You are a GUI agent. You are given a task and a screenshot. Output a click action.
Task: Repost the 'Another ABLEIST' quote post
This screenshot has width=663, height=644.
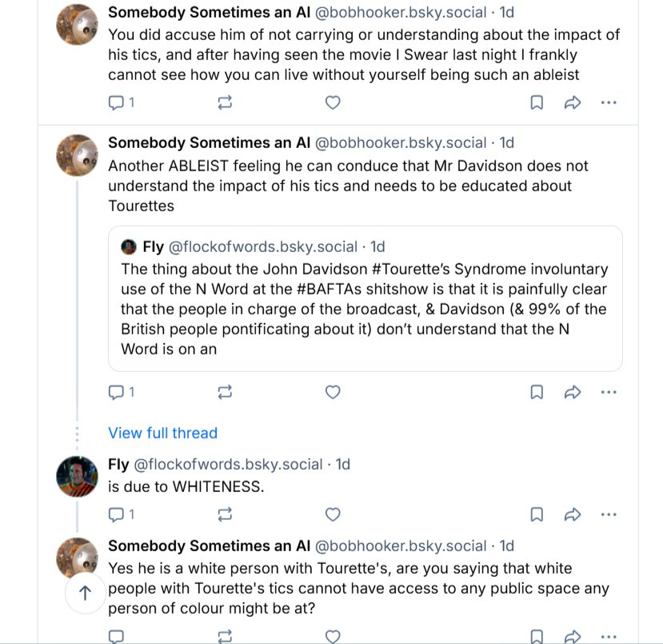click(x=225, y=392)
